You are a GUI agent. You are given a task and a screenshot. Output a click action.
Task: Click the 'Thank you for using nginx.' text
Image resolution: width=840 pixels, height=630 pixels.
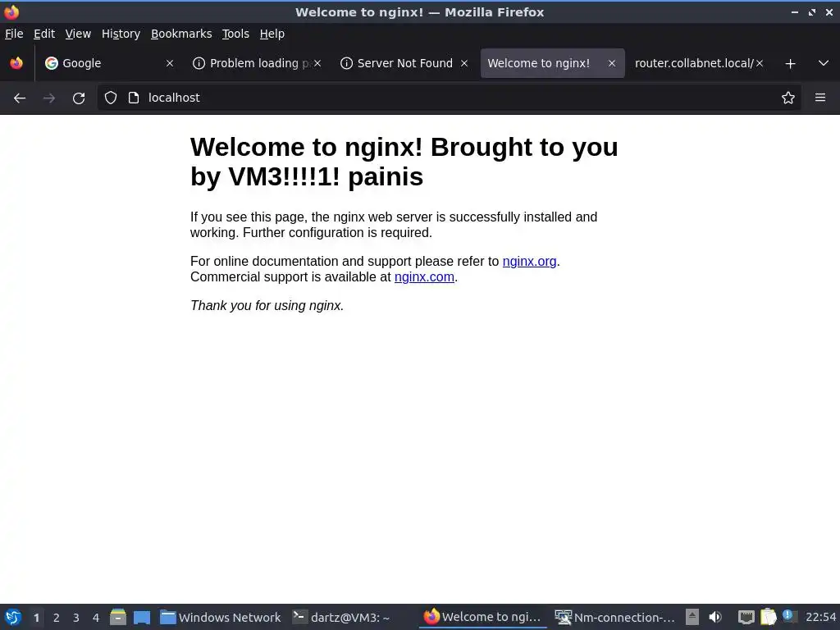tap(267, 305)
